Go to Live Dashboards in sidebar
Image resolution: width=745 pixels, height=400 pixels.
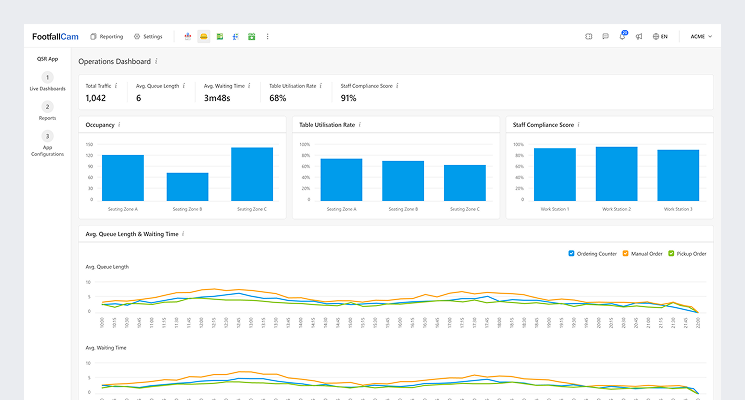point(47,82)
